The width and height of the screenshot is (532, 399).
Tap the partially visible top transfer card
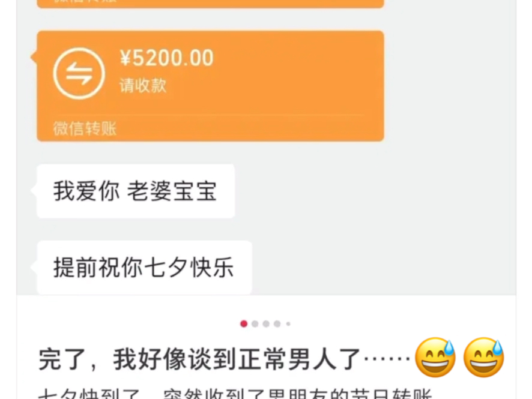click(210, 4)
